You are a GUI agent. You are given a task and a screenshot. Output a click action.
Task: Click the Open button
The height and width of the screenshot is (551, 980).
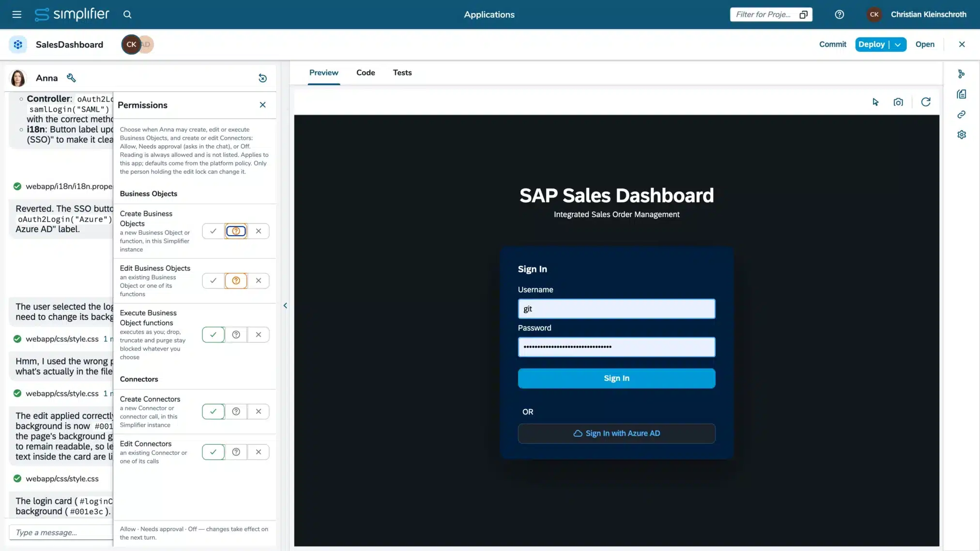click(x=925, y=45)
